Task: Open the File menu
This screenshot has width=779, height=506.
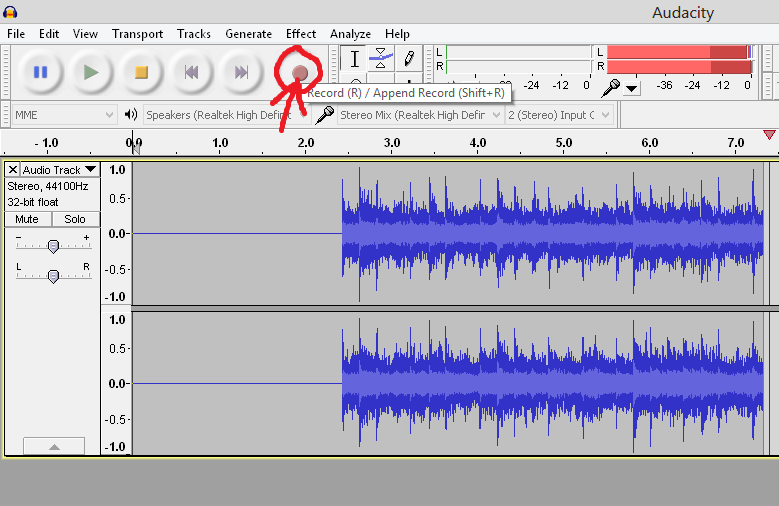Action: pos(16,34)
